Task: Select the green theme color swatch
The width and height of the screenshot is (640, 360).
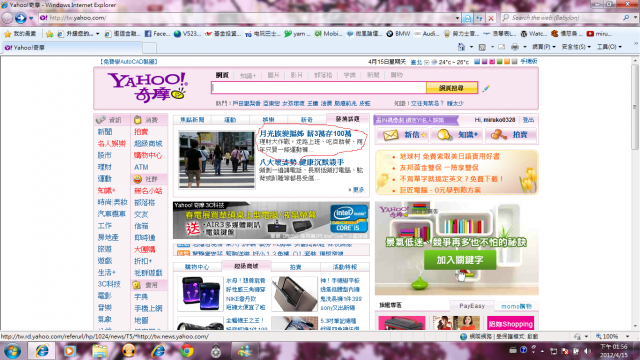Action: 499,62
